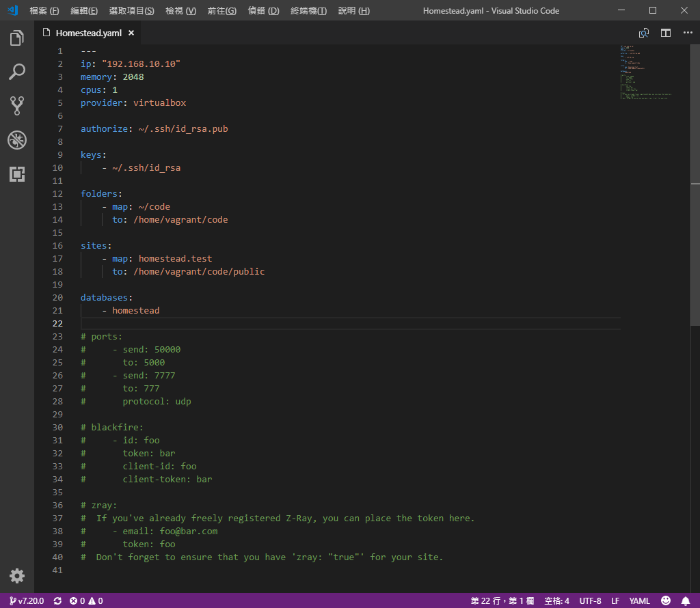Place cursor on empty line 22
The height and width of the screenshot is (608, 700).
[x=351, y=323]
